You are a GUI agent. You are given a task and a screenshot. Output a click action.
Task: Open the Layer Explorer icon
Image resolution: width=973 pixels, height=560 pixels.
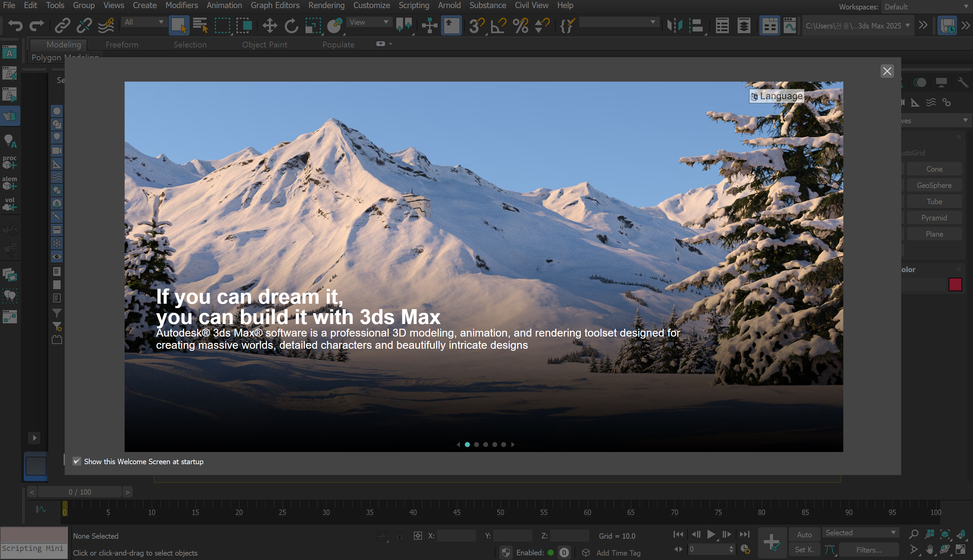click(x=744, y=26)
